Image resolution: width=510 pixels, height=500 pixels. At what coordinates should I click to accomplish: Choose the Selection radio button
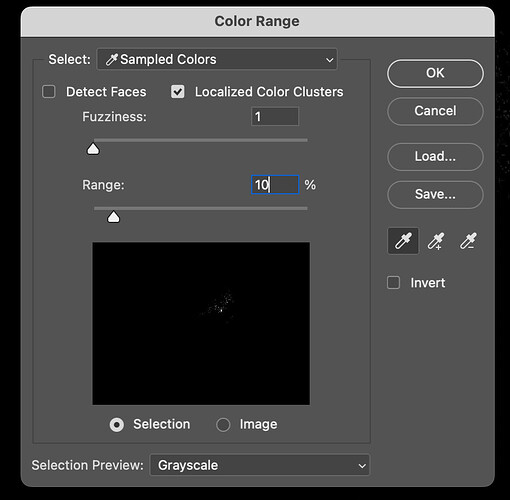click(117, 425)
